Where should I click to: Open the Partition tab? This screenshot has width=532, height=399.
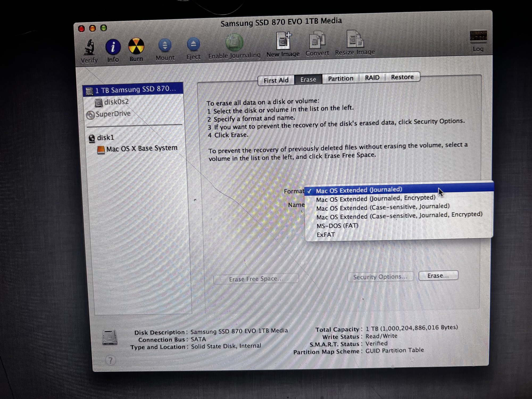pos(340,79)
